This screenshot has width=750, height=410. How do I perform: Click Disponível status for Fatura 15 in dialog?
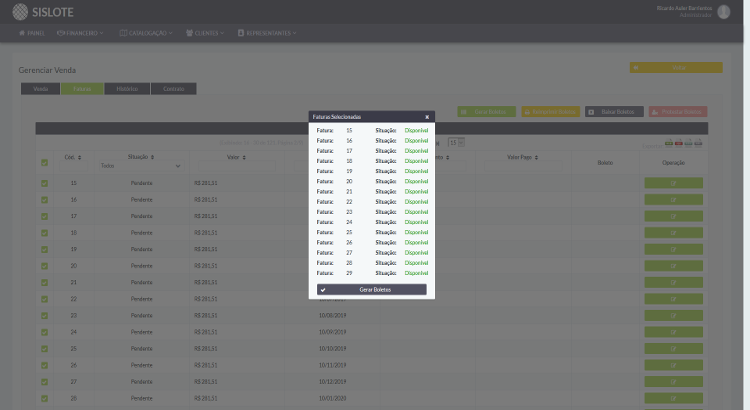tap(416, 130)
